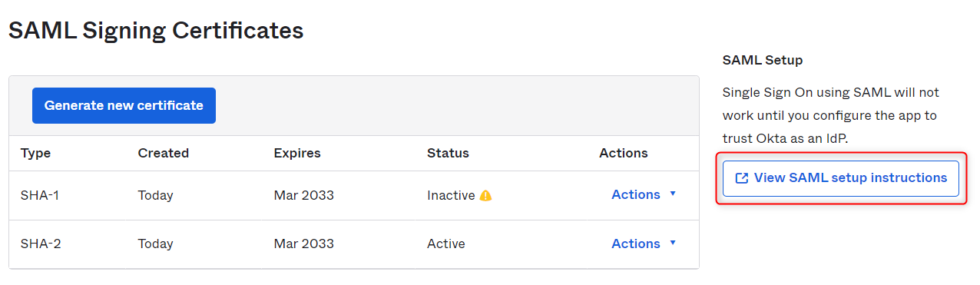Select the SHA-2 type cell

point(41,244)
